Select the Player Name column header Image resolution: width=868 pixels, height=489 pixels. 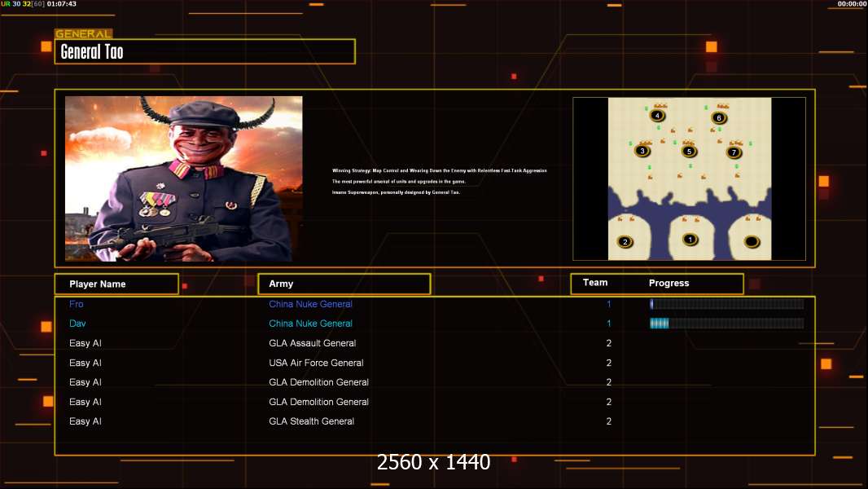(x=116, y=284)
